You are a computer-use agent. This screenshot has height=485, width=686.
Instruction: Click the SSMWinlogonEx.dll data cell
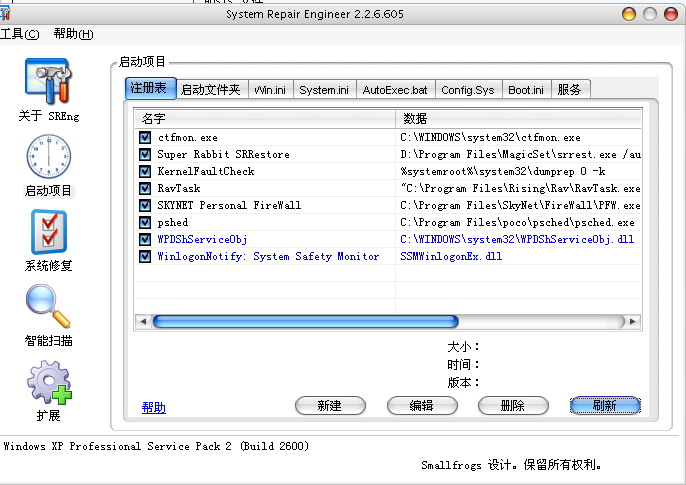(x=451, y=256)
